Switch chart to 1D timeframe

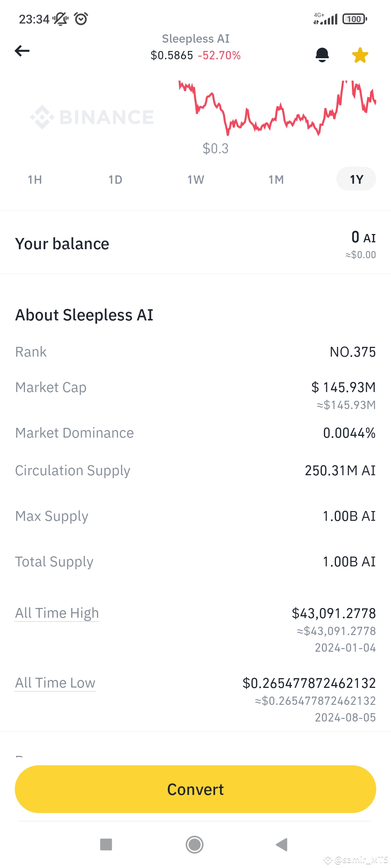click(115, 179)
